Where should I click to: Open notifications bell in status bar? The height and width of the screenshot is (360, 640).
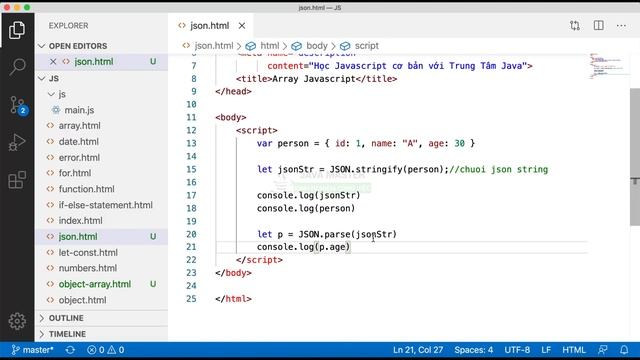coord(624,350)
